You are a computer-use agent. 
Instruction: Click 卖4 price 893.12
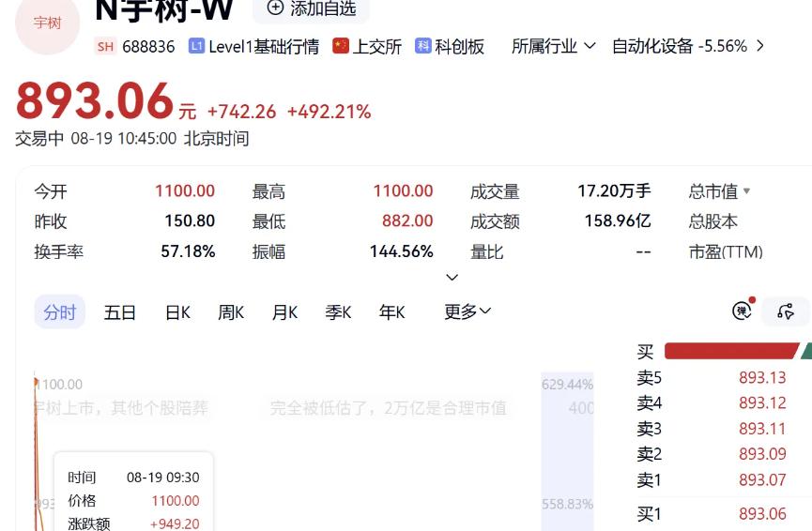[x=762, y=403]
